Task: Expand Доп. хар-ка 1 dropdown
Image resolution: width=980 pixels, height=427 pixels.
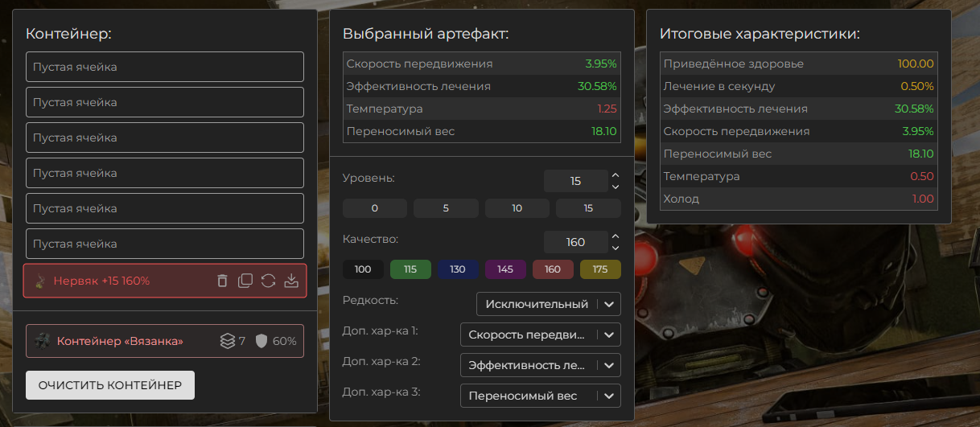Action: pyautogui.click(x=540, y=335)
